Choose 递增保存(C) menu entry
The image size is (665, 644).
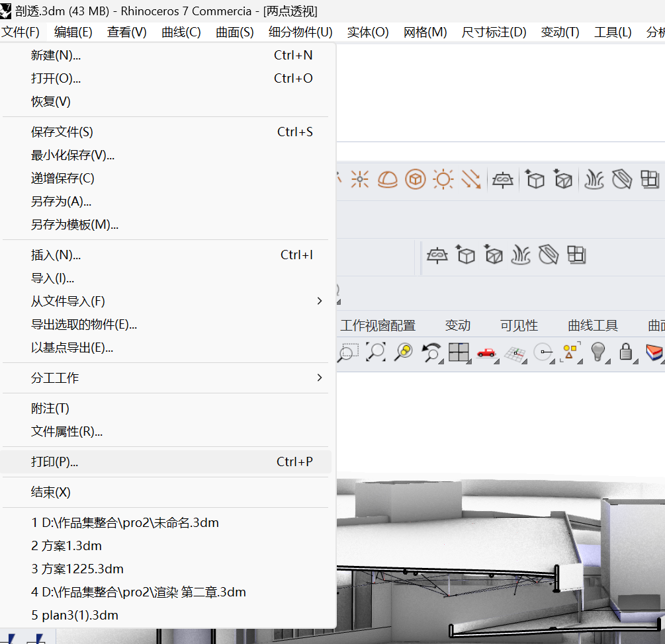(x=165, y=179)
